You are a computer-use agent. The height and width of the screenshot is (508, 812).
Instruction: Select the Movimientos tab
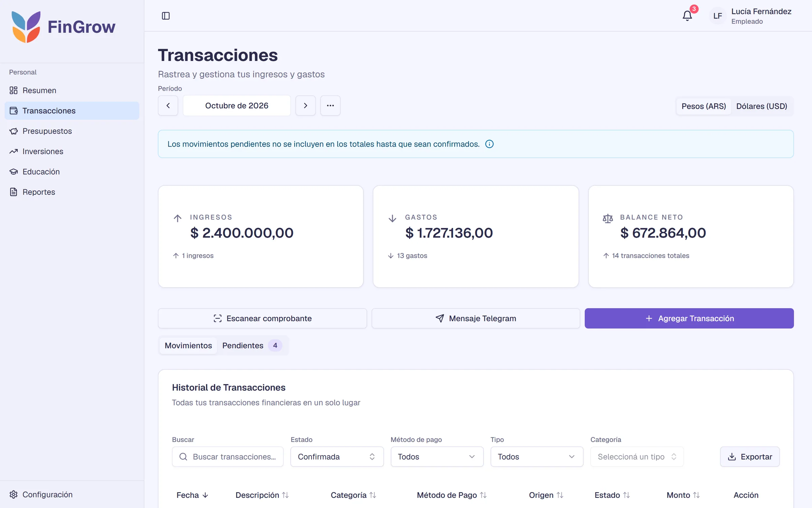pos(188,345)
